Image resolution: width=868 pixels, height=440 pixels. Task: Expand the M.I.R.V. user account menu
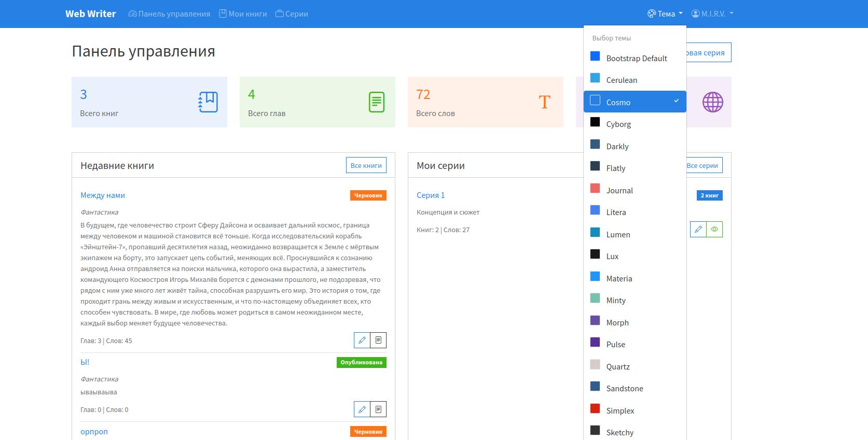tap(712, 14)
